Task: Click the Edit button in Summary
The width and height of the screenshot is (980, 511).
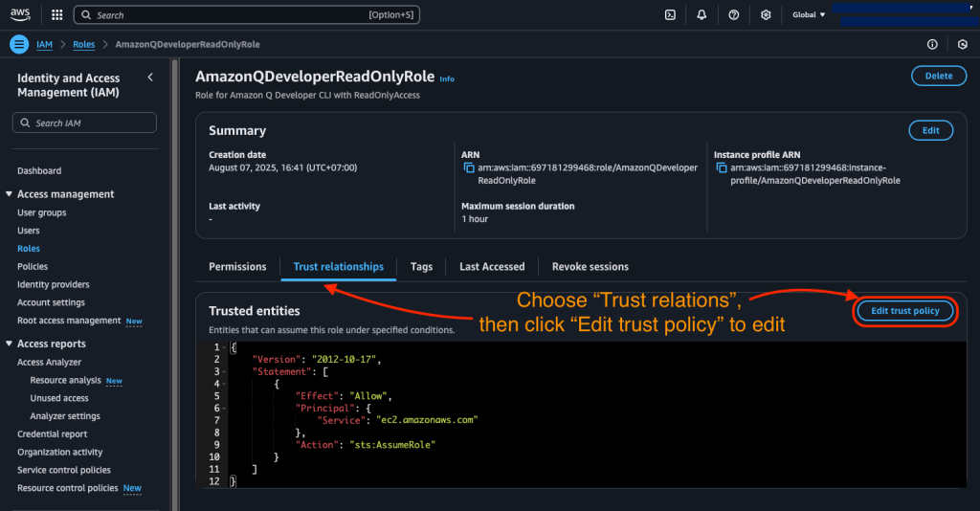Action: click(930, 130)
